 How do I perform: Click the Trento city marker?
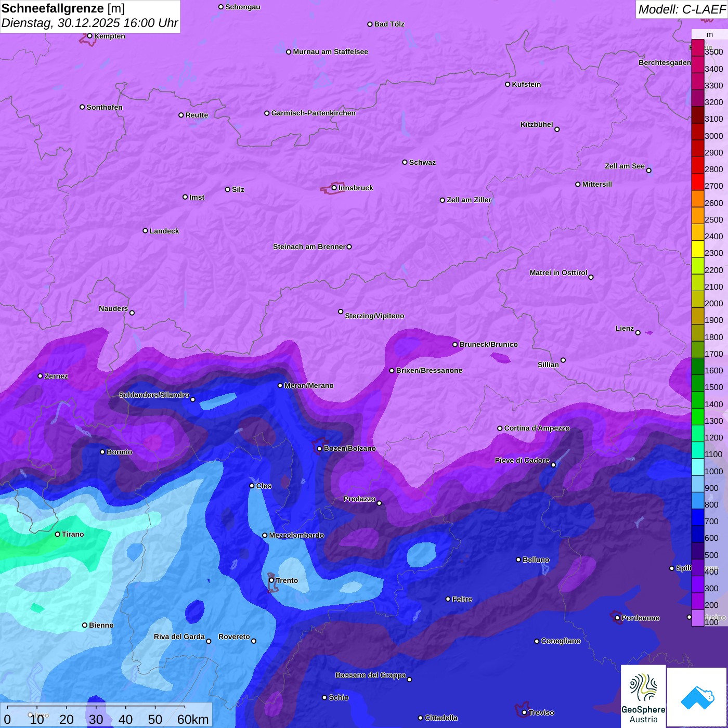click(271, 580)
